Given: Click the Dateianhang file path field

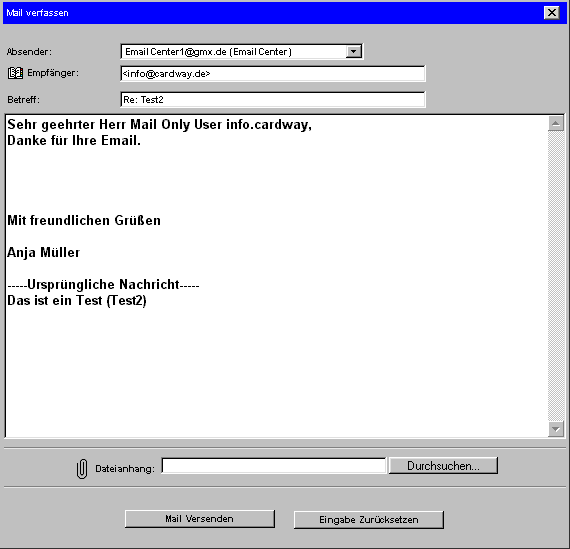Looking at the screenshot, I should pyautogui.click(x=273, y=466).
